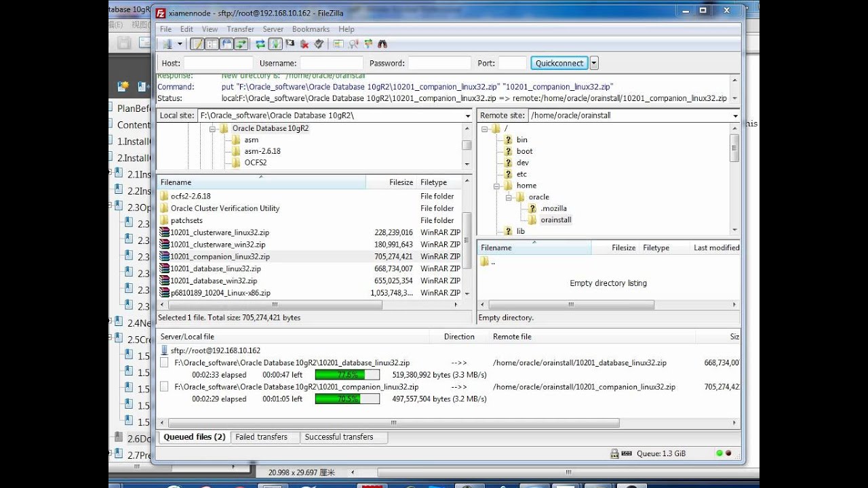The width and height of the screenshot is (868, 488).
Task: Open the Bookmarks menu
Action: tap(311, 29)
